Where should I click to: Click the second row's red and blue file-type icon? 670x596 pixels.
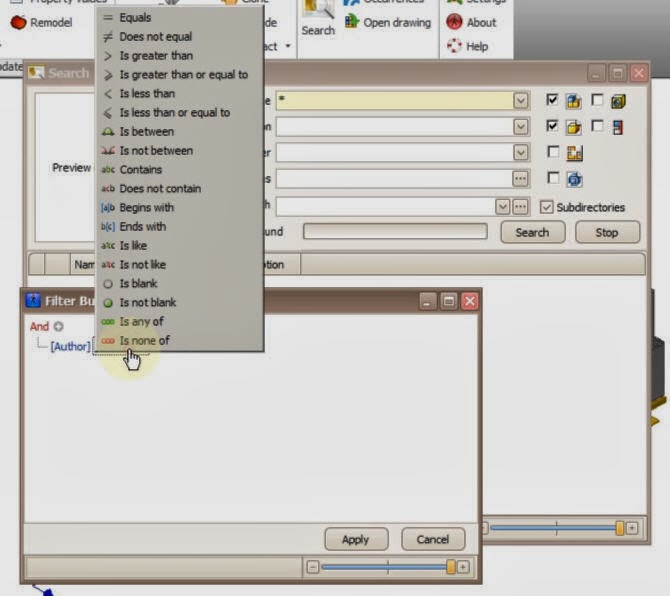617,127
